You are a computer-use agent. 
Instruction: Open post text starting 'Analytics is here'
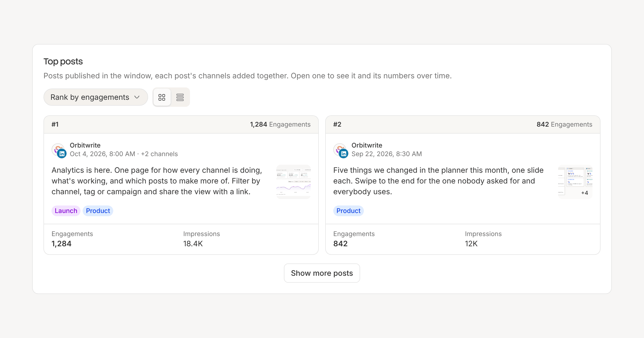click(x=157, y=181)
